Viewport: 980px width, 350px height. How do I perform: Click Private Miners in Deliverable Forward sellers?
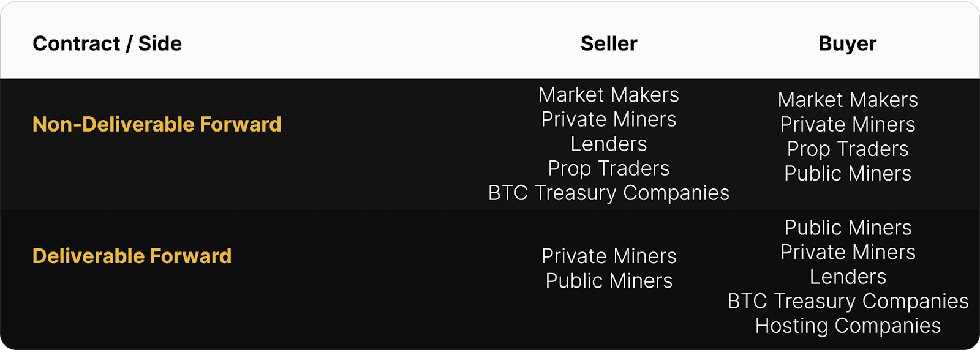609,256
